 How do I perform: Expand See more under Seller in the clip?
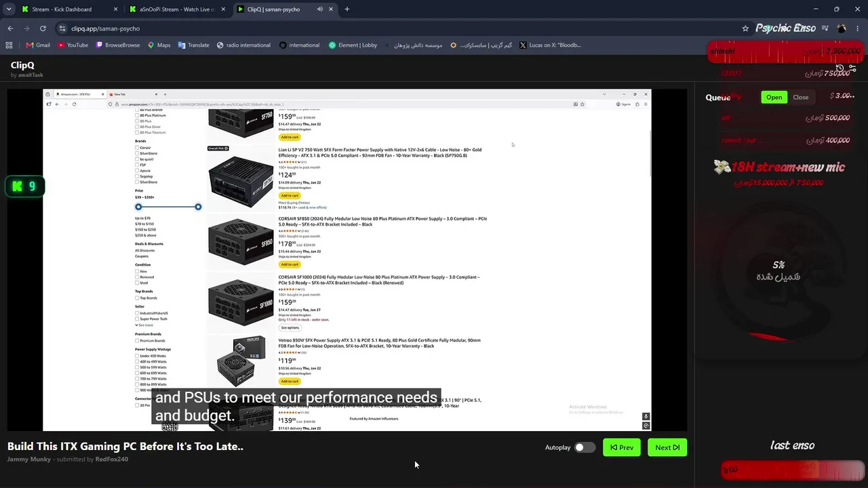pyautogui.click(x=144, y=325)
